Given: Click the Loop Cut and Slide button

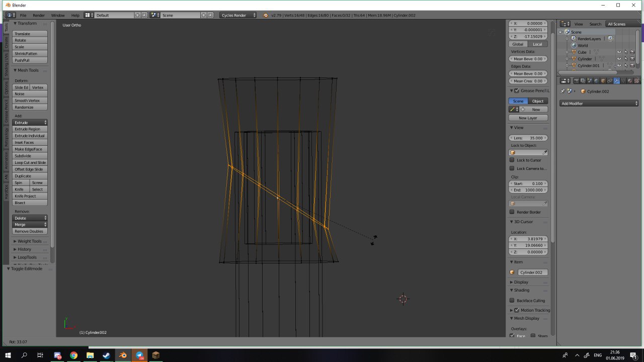Looking at the screenshot, I should pyautogui.click(x=30, y=162).
